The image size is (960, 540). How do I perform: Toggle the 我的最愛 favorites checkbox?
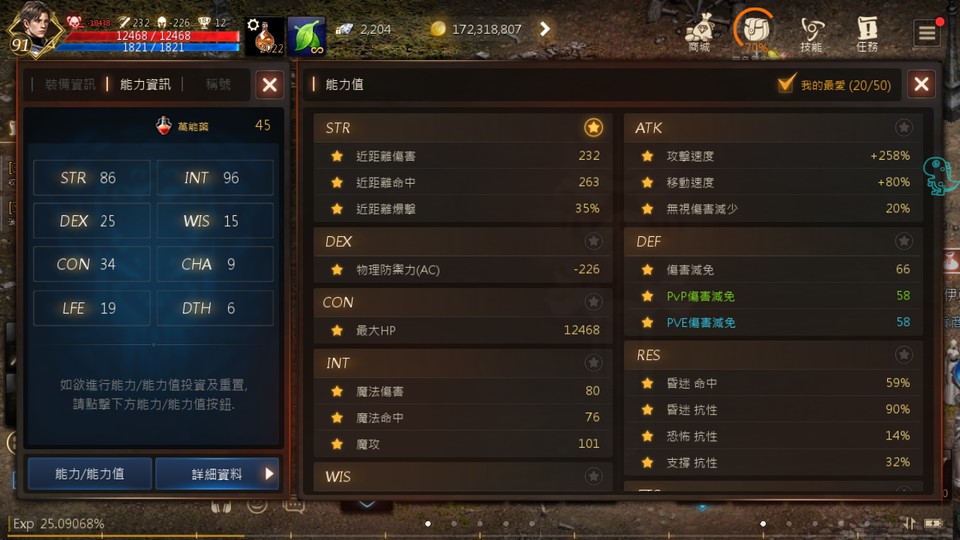tap(786, 84)
